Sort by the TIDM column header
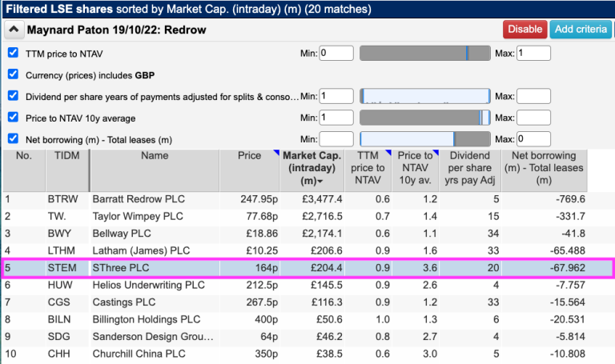The width and height of the screenshot is (615, 364). pos(67,170)
